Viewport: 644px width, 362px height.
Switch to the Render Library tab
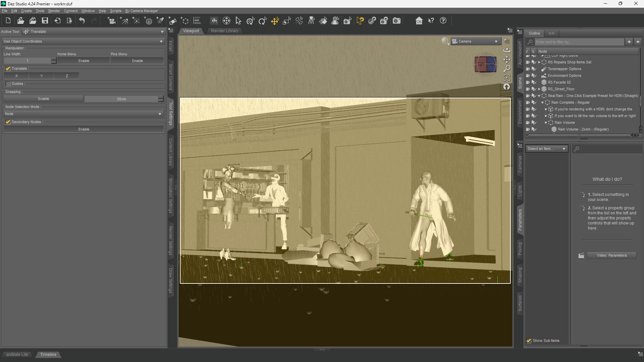[x=225, y=31]
